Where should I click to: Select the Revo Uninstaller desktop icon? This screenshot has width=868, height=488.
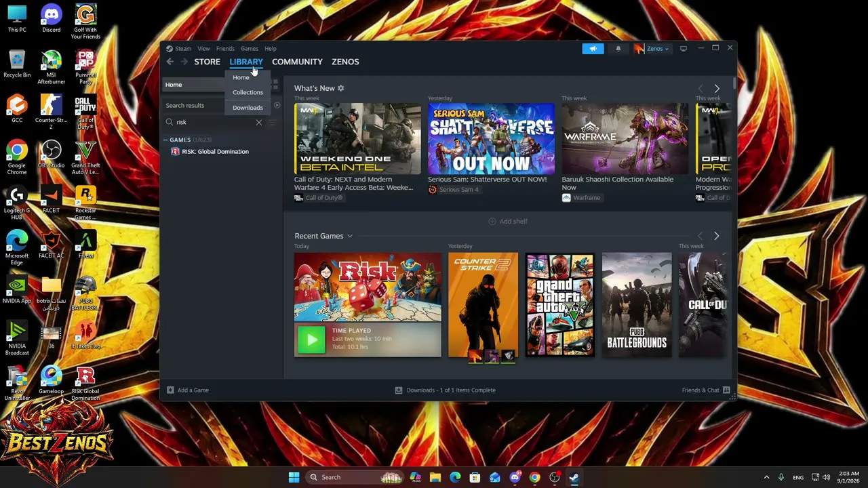(17, 384)
